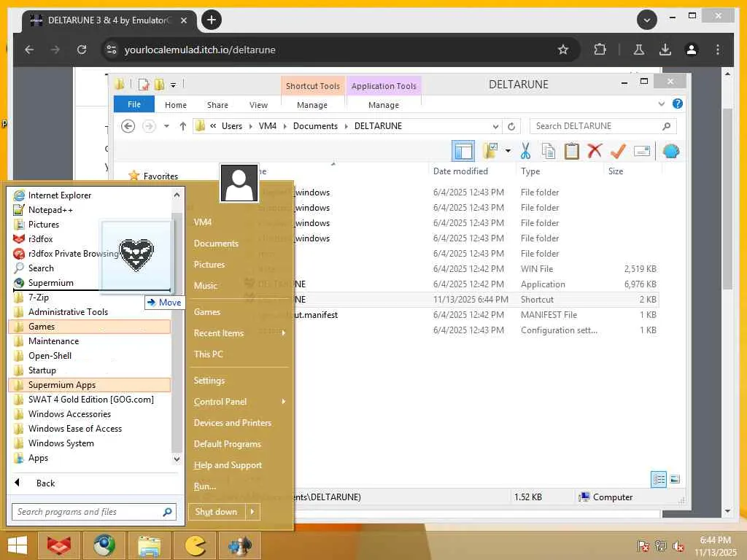Switch to large thumbnails view in status bar
Viewport: 747px width, 560px height.
click(675, 479)
